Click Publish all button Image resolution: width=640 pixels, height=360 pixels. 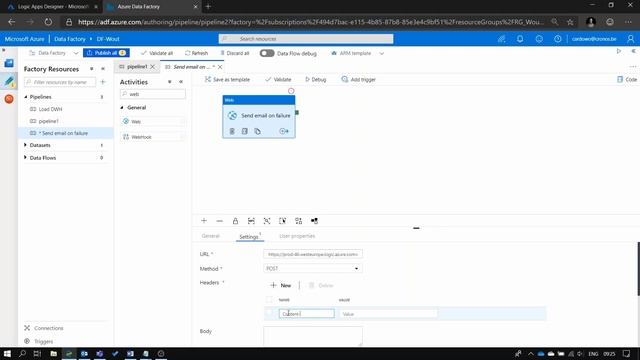(106, 53)
